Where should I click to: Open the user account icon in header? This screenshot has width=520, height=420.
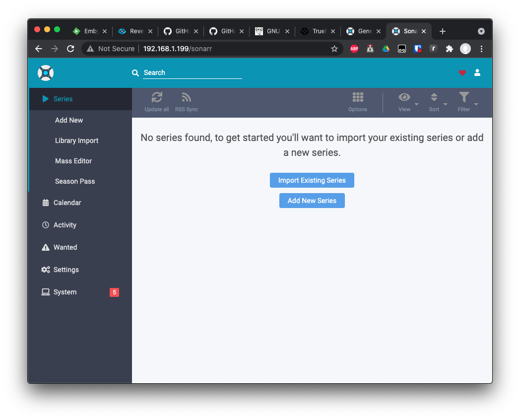point(477,72)
